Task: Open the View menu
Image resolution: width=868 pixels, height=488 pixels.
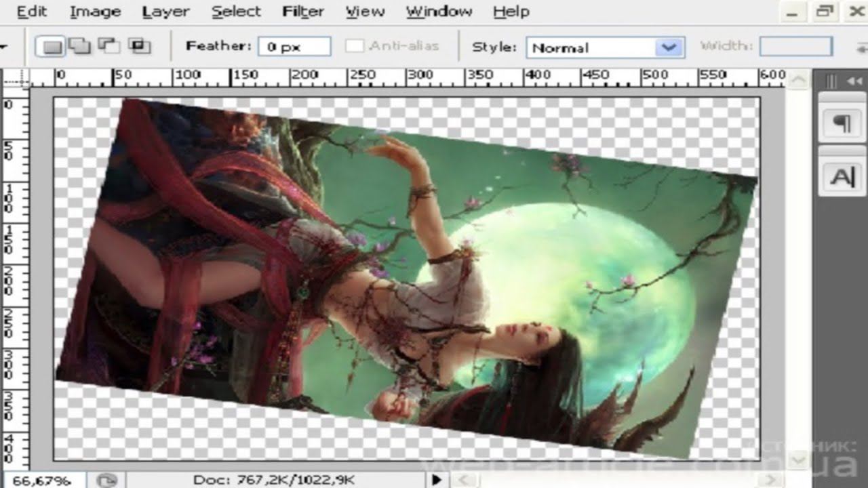Action: coord(365,12)
